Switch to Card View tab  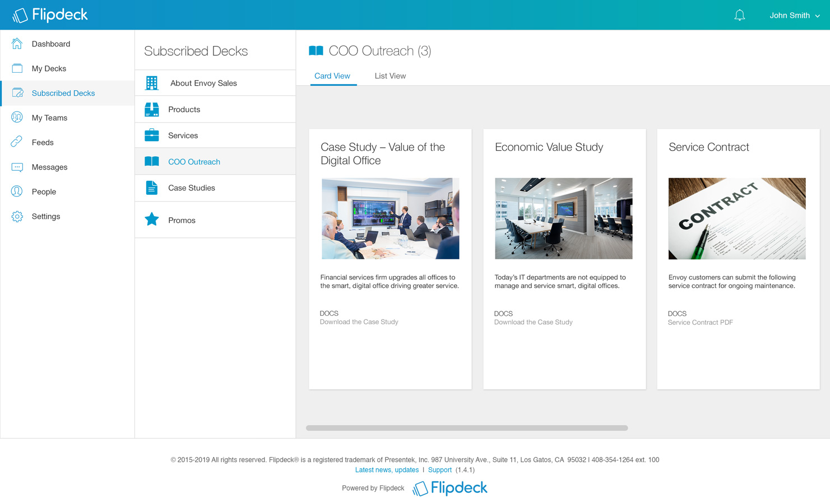(332, 76)
